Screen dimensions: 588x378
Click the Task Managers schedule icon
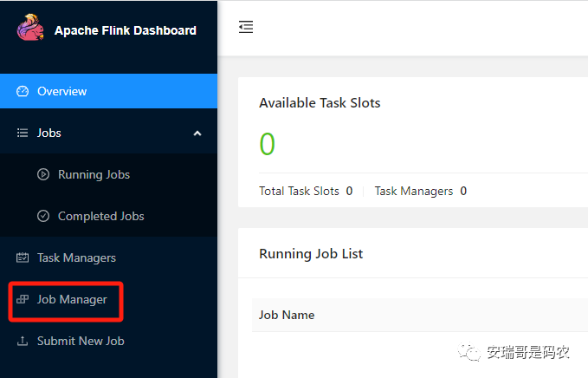click(x=23, y=257)
